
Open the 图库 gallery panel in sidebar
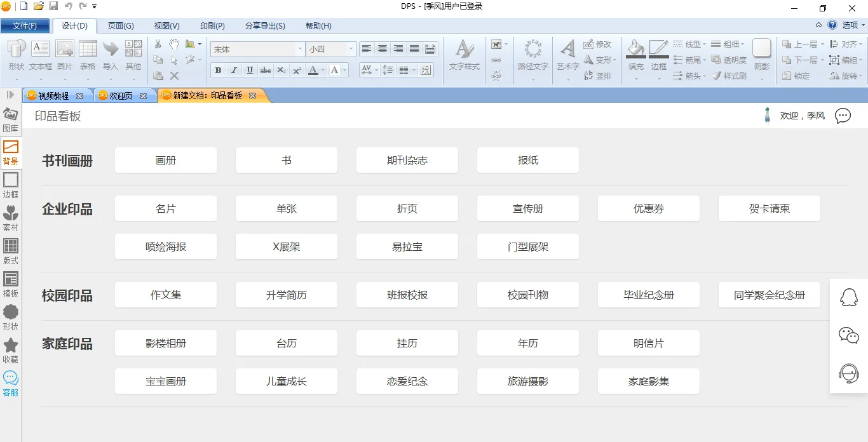tap(11, 119)
